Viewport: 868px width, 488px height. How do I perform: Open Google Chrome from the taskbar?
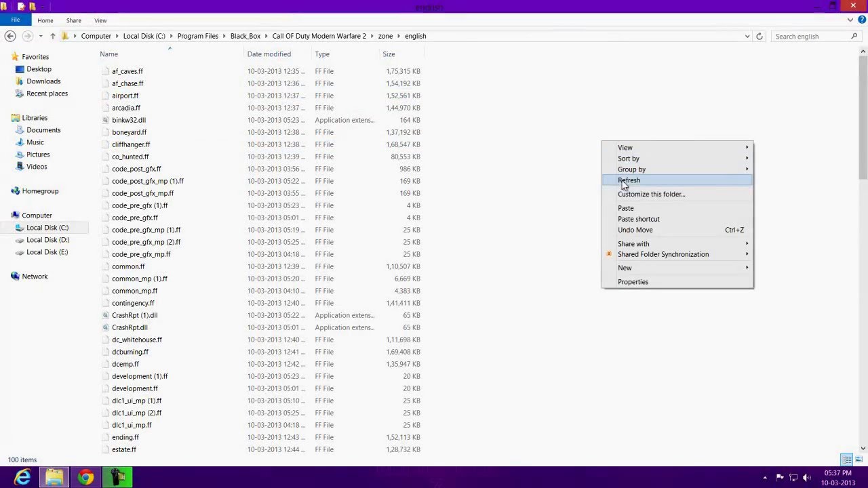85,477
